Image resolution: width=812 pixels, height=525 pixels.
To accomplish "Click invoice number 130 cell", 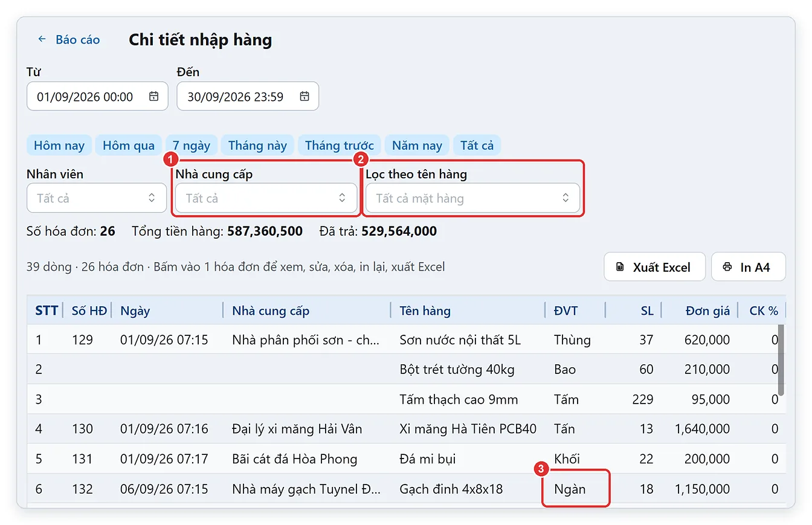I will tap(82, 430).
